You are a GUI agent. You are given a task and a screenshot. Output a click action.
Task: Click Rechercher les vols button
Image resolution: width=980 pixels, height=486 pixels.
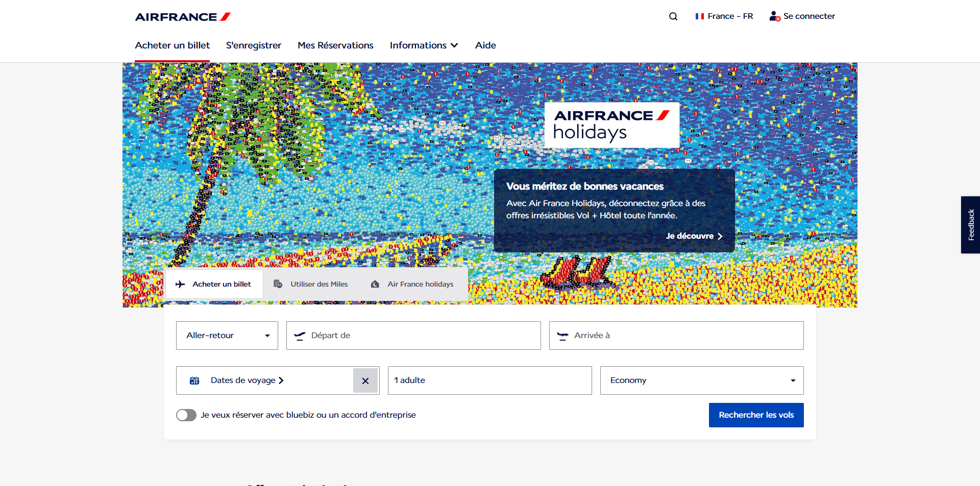[756, 415]
